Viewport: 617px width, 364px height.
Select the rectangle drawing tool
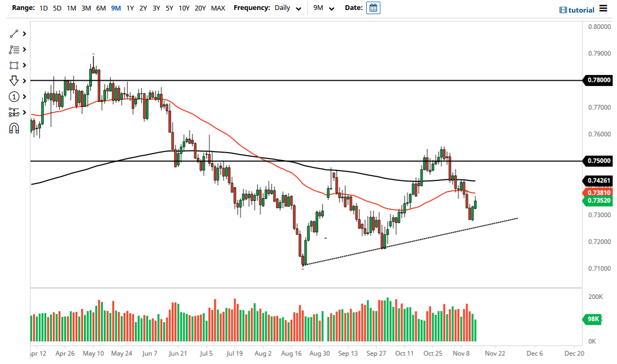click(14, 65)
